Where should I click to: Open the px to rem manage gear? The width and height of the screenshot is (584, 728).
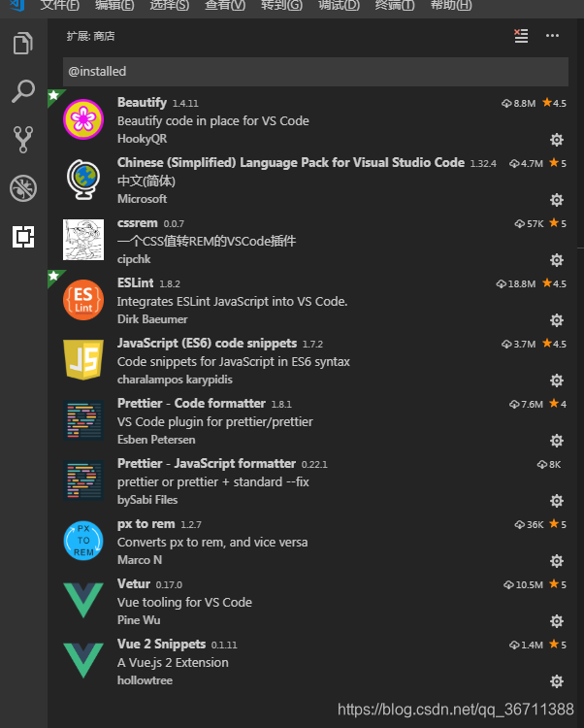[x=557, y=561]
